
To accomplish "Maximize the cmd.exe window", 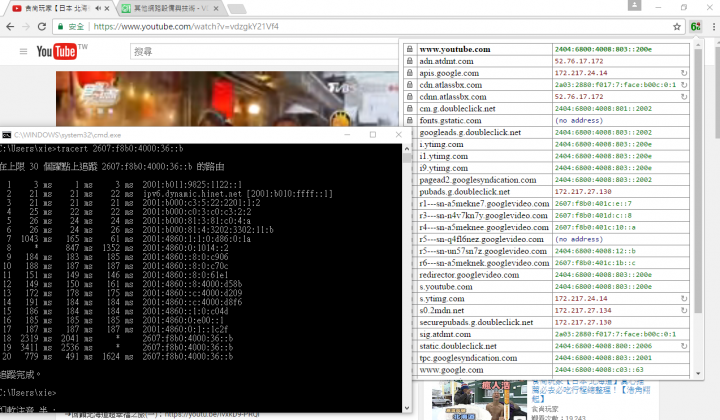I will coord(373,134).
